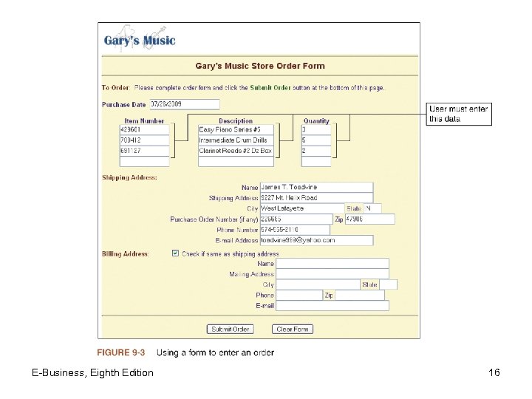Click the Gary's Music logo
The image size is (532, 399).
tap(140, 40)
